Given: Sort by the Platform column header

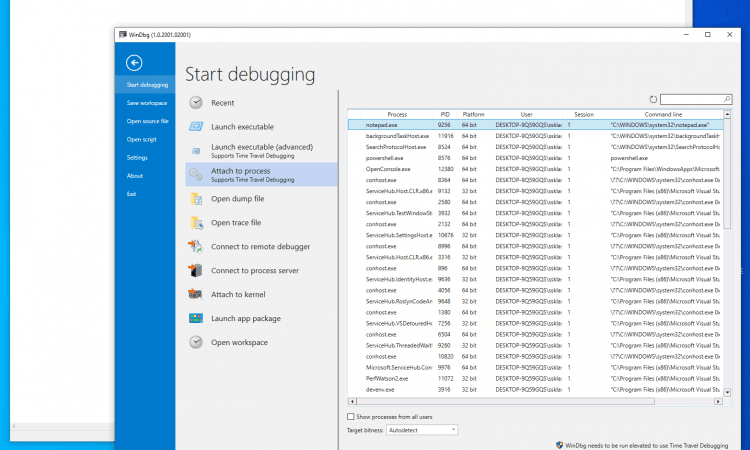Looking at the screenshot, I should pos(474,114).
